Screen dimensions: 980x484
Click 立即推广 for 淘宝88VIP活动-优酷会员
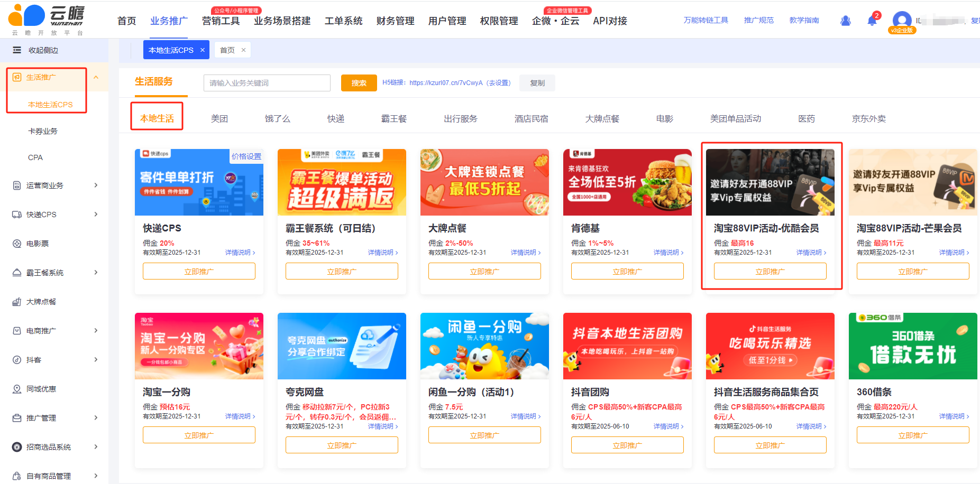pyautogui.click(x=770, y=272)
